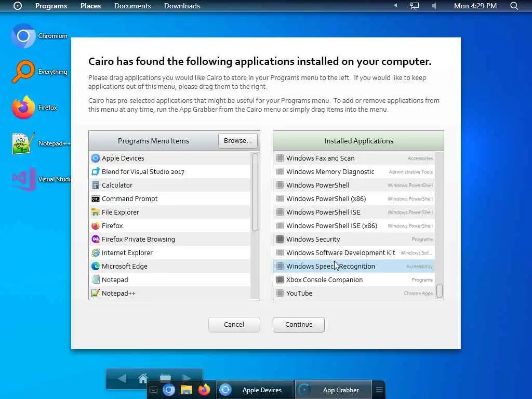Click the Browse... button
This screenshot has height=399, width=532.
pyautogui.click(x=238, y=140)
